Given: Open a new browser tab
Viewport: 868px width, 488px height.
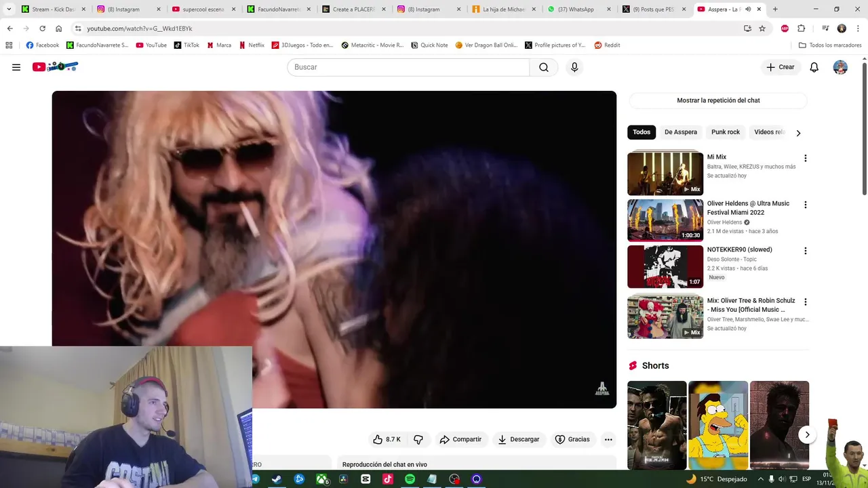Looking at the screenshot, I should coord(775,9).
